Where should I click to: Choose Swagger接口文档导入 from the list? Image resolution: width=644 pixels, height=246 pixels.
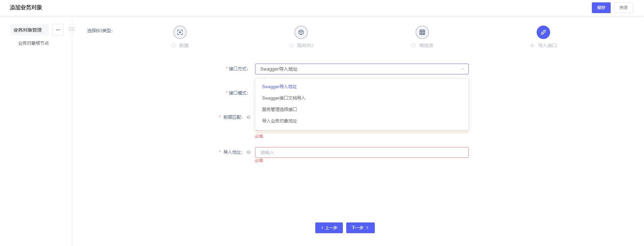point(284,98)
